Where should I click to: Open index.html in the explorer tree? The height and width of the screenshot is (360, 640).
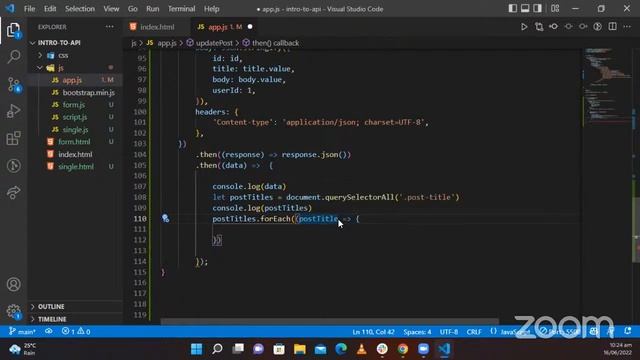75,154
